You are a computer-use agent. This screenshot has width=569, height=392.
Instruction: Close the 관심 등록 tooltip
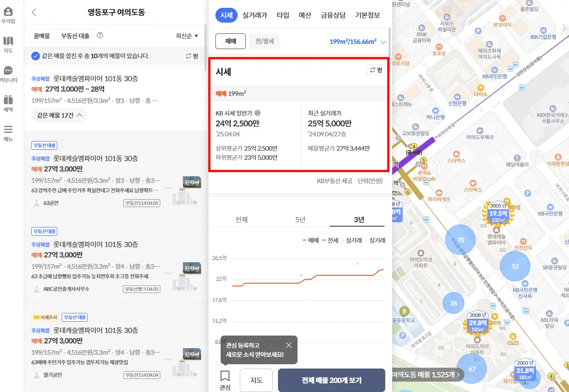289,345
